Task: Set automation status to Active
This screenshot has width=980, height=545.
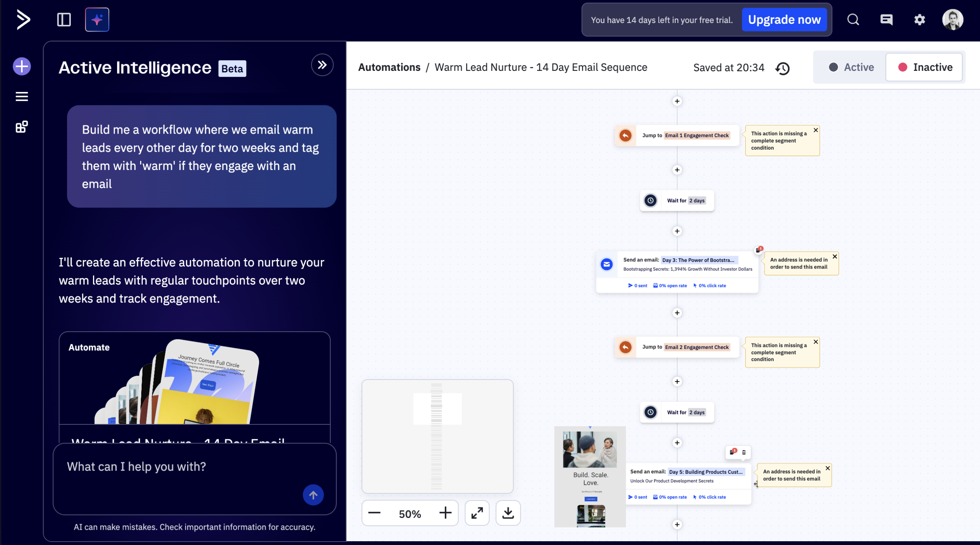Action: (851, 67)
